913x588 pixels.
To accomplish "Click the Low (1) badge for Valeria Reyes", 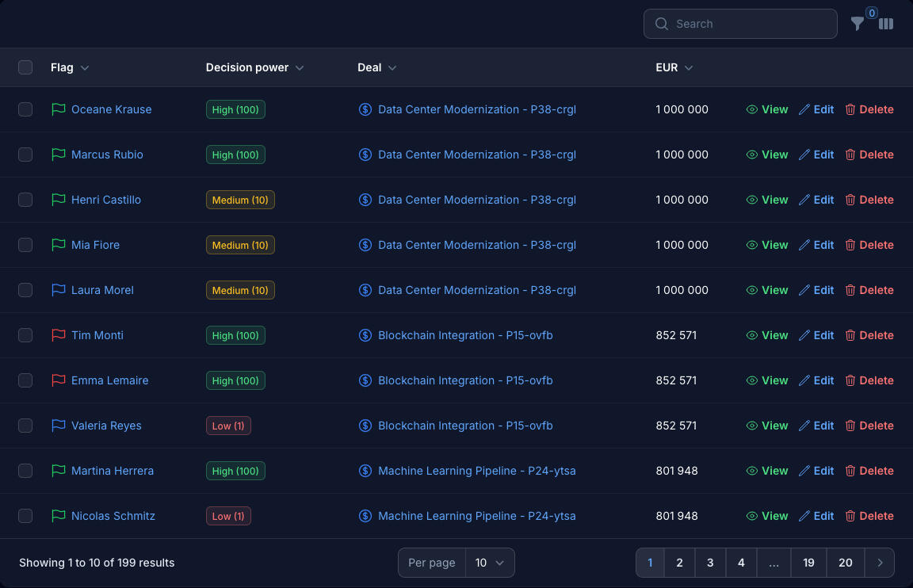I will click(228, 426).
